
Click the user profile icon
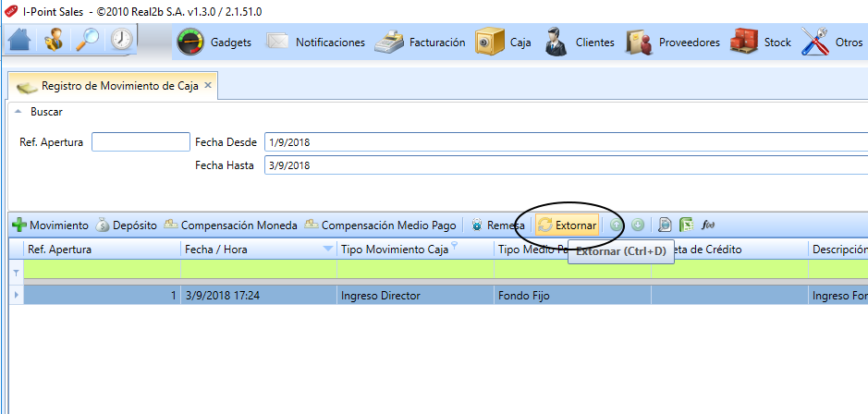(x=53, y=40)
